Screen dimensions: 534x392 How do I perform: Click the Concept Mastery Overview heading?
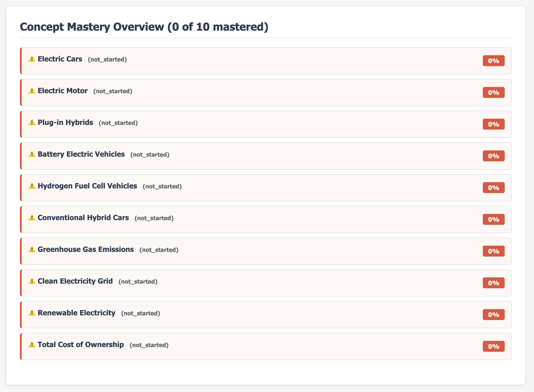coord(144,27)
